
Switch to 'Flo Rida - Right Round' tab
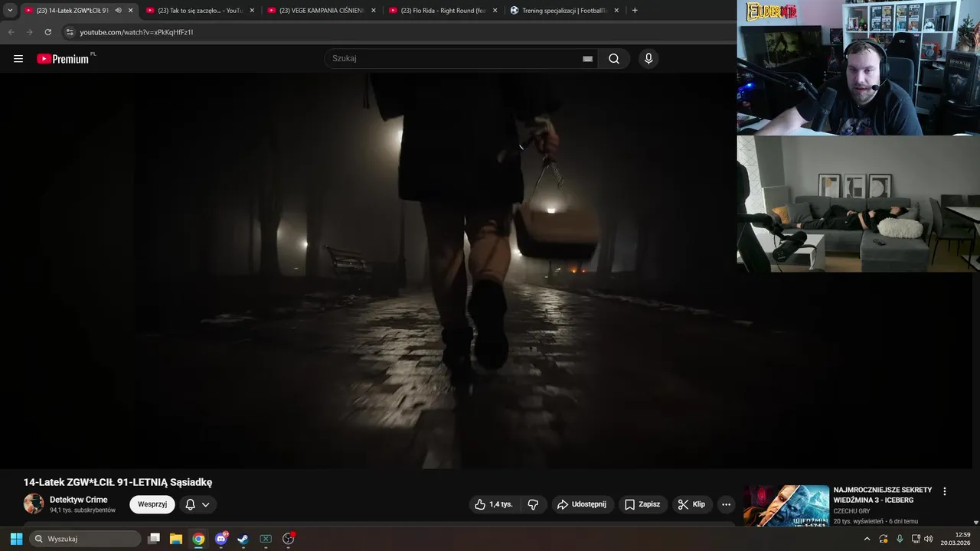tap(443, 10)
